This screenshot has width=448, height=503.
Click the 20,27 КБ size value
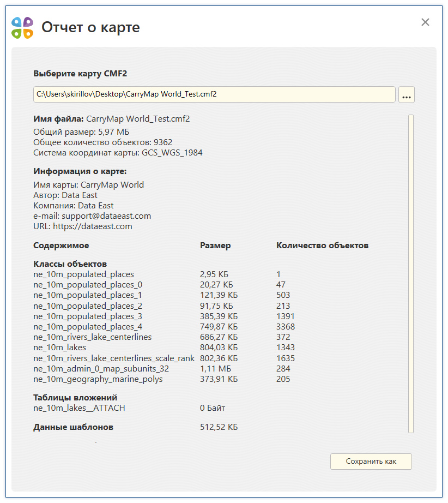216,285
